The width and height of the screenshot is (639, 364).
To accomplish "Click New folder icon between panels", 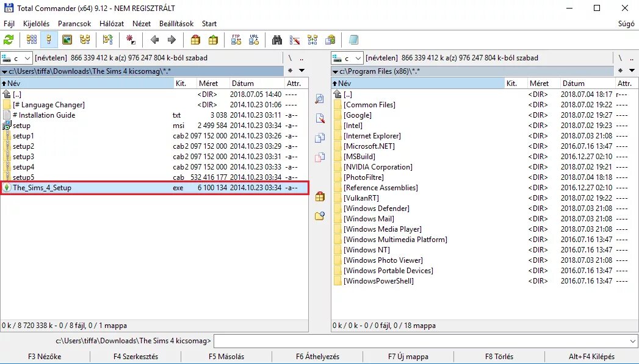I will coord(320,216).
